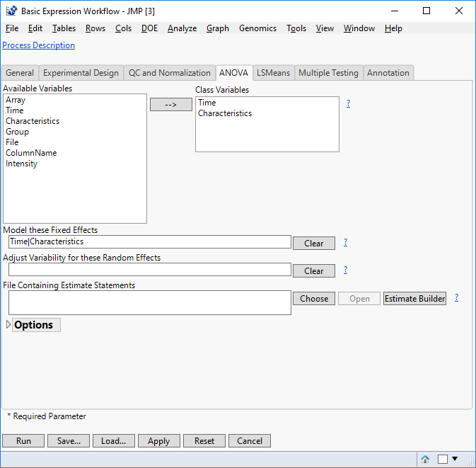This screenshot has height=468, width=476.
Task: Click the JMP app icon in title bar
Action: click(x=11, y=11)
